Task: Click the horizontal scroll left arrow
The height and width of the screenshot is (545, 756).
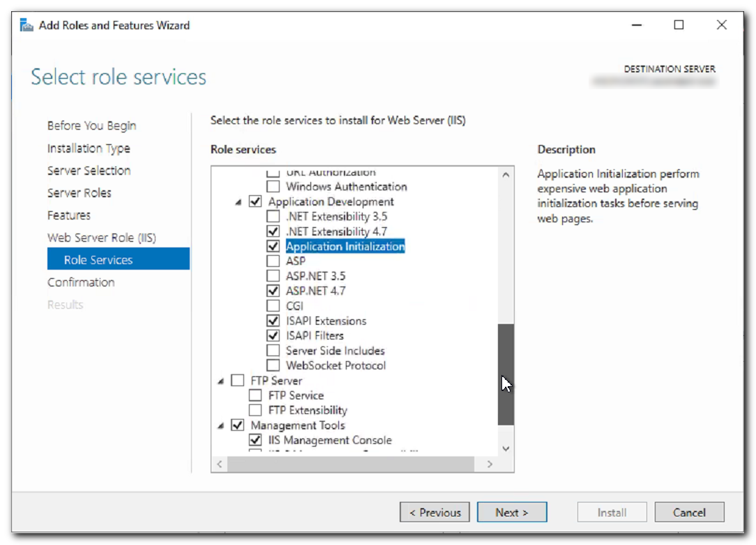Action: pos(220,464)
